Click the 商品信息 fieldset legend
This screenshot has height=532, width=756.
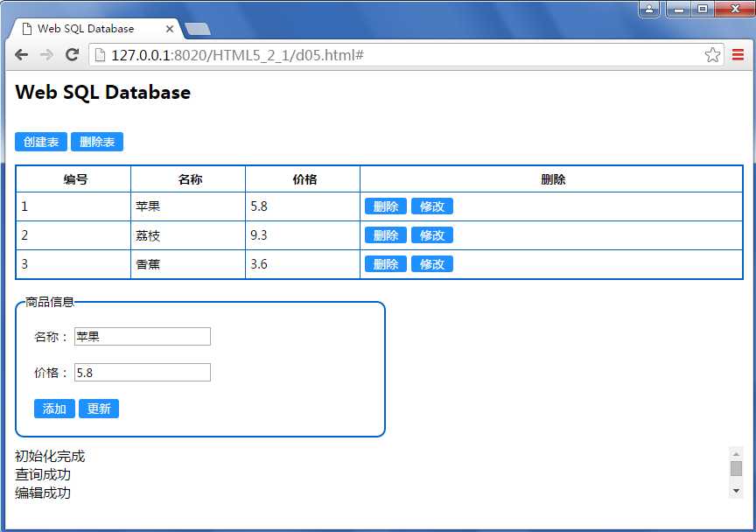click(50, 303)
